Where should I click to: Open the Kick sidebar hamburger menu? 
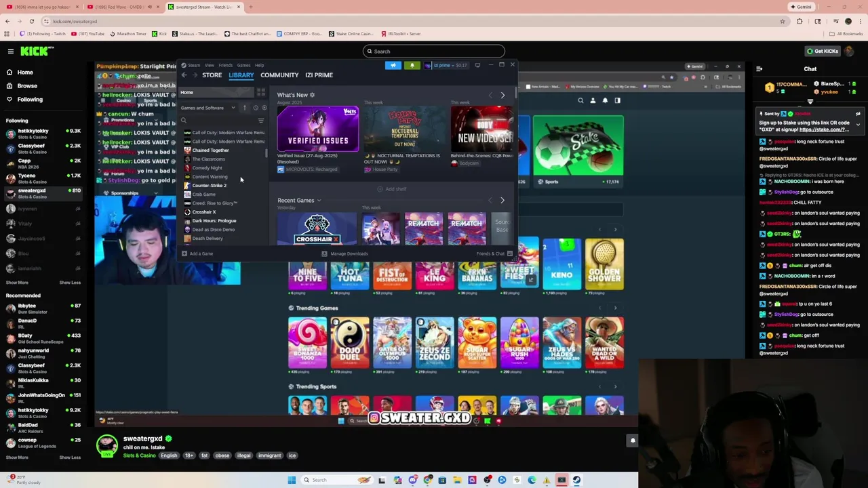pos(10,51)
